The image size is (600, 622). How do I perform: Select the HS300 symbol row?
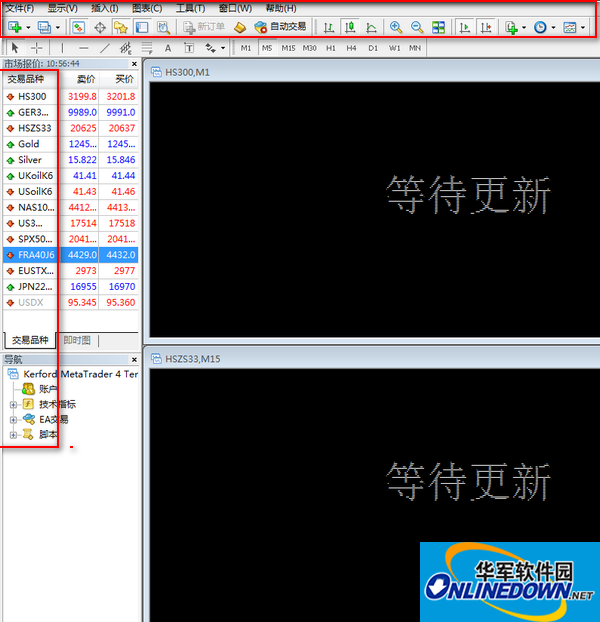click(x=71, y=96)
